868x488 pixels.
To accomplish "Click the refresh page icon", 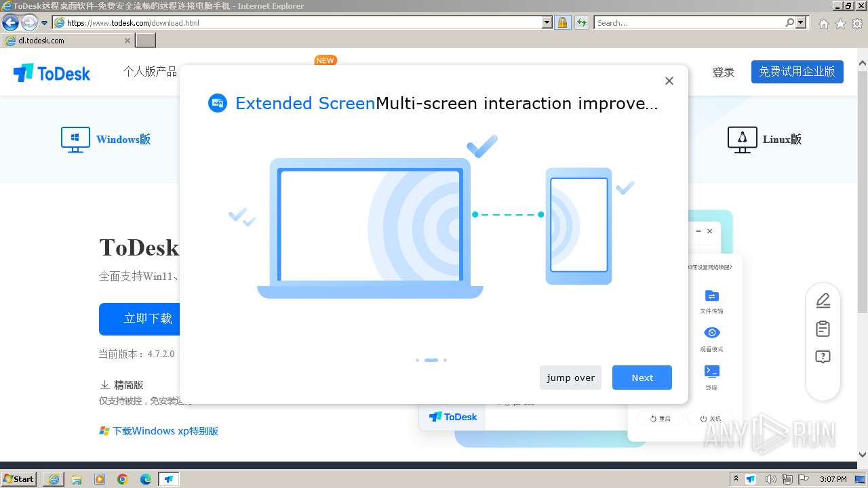I will (x=581, y=22).
